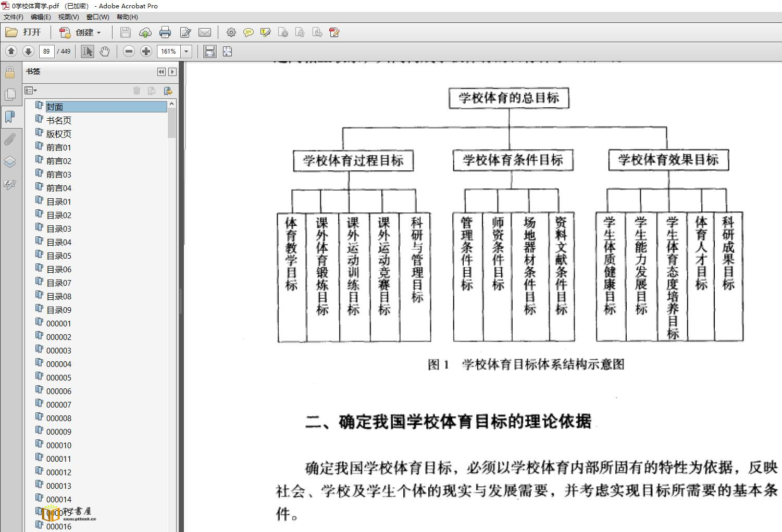Select the 目录01 bookmark
The height and width of the screenshot is (532, 782).
point(59,201)
